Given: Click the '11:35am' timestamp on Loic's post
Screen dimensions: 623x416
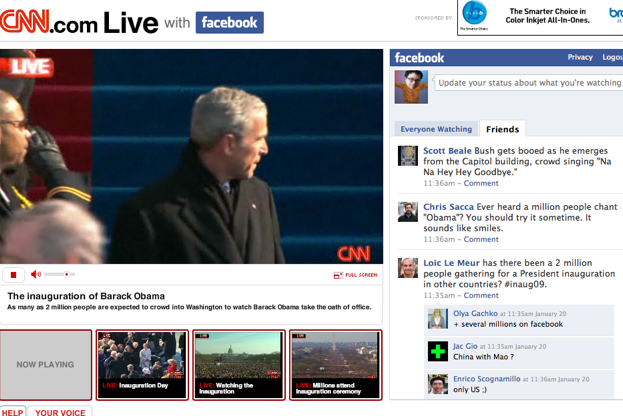Looking at the screenshot, I should click(439, 295).
